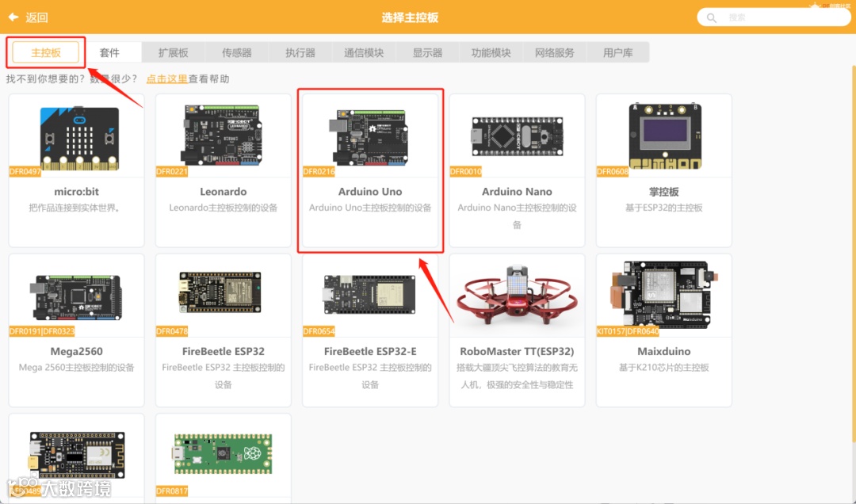Click the DFR0608 product code label
This screenshot has width=856, height=504.
pos(613,171)
